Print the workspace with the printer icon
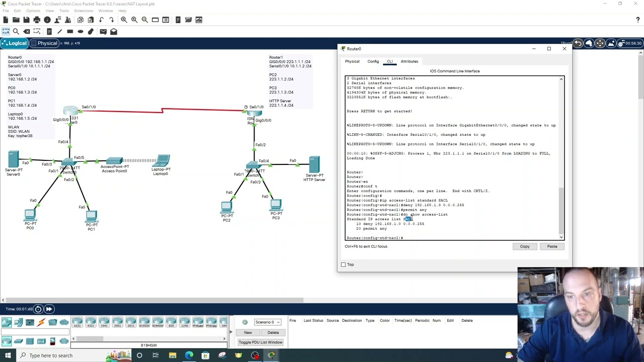Image resolution: width=644 pixels, height=362 pixels. [x=37, y=20]
